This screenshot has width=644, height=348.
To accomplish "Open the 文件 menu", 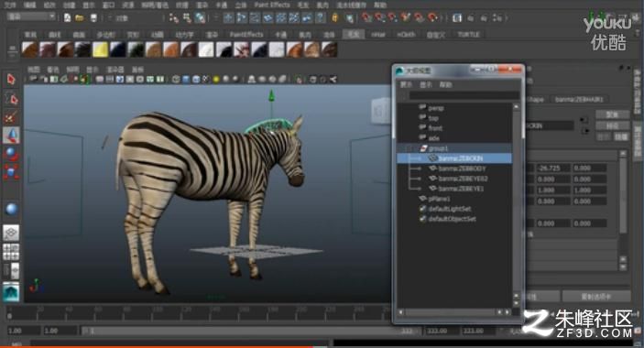I will click(10, 5).
